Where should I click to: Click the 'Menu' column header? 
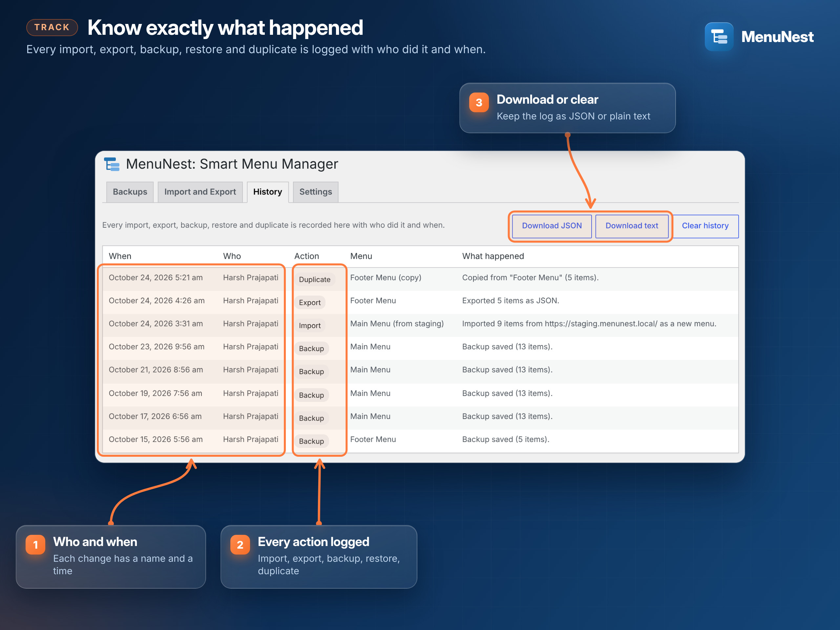tap(361, 256)
